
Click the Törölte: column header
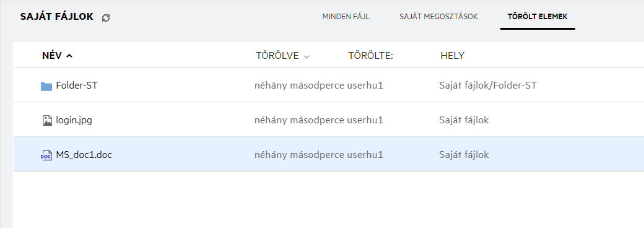(371, 56)
